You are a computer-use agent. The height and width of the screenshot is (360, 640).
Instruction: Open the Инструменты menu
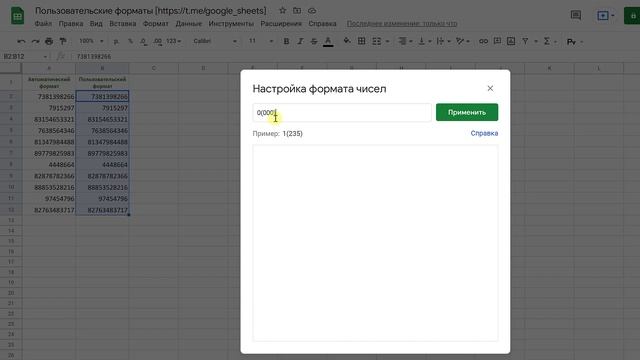[231, 24]
